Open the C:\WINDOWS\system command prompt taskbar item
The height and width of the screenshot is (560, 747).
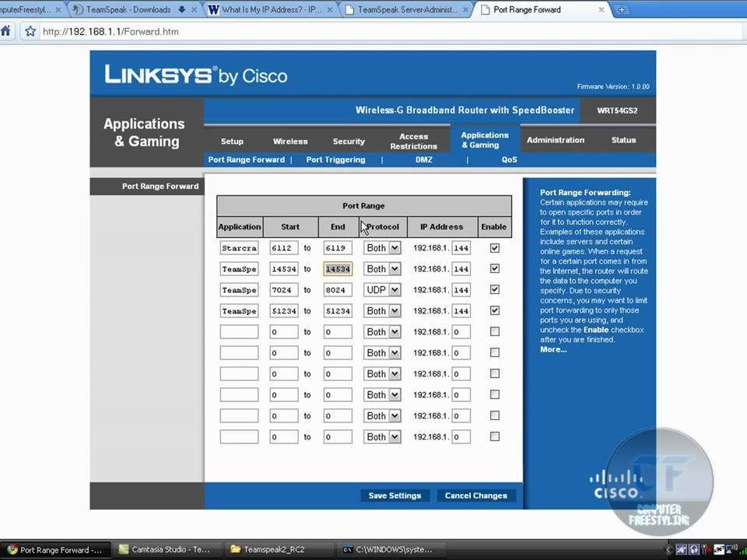pos(391,550)
